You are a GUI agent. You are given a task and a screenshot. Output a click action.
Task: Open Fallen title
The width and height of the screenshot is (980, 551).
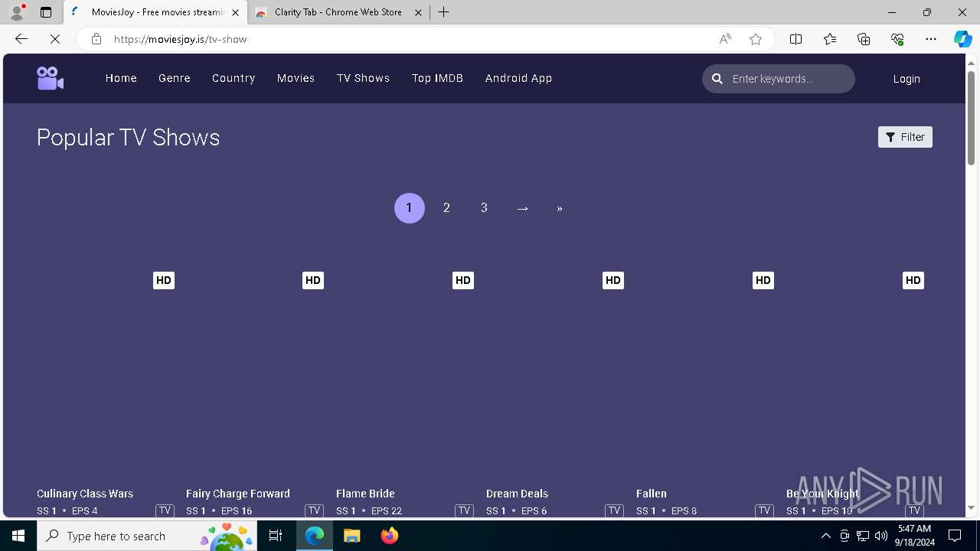tap(652, 494)
